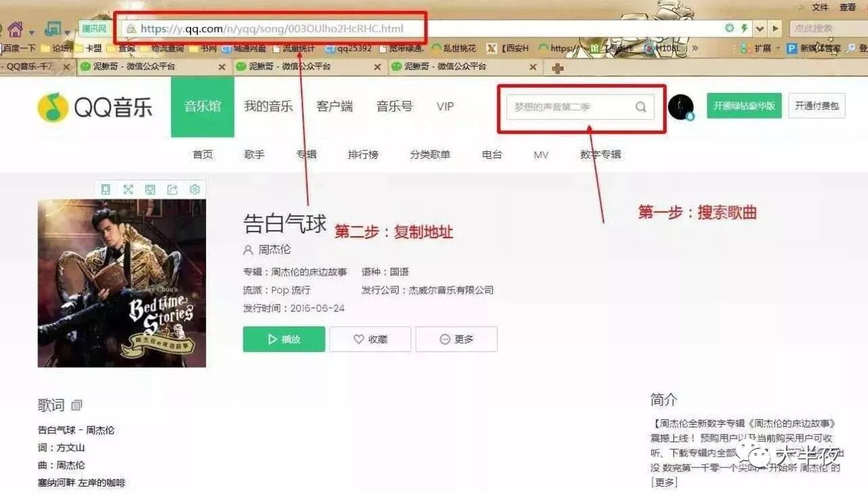The height and width of the screenshot is (494, 868).
Task: Click the expand-arrows icon above album cover
Action: [x=128, y=190]
